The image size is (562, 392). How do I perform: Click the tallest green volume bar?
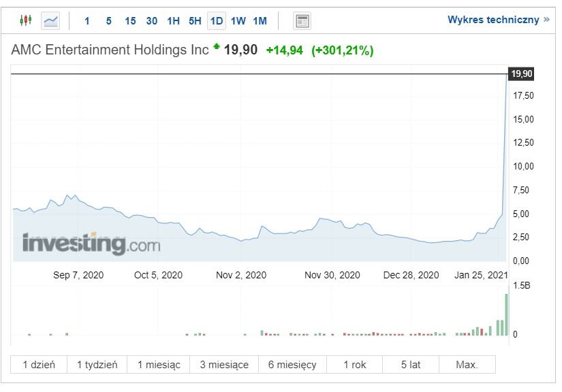[x=506, y=314]
